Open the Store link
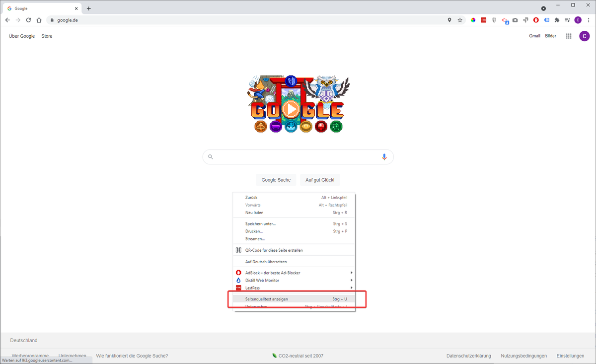The image size is (596, 364). tap(47, 36)
